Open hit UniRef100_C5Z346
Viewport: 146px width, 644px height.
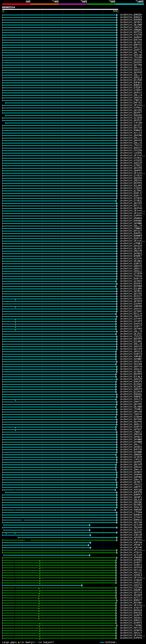(131, 588)
